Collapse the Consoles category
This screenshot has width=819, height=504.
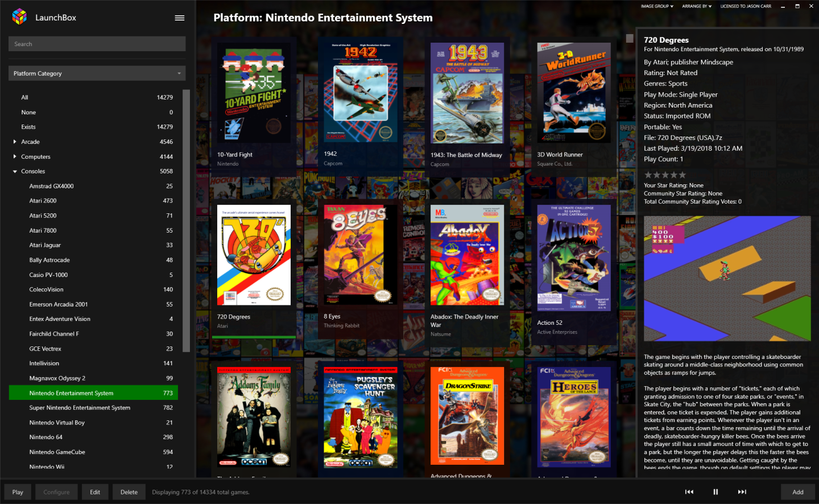tap(15, 171)
